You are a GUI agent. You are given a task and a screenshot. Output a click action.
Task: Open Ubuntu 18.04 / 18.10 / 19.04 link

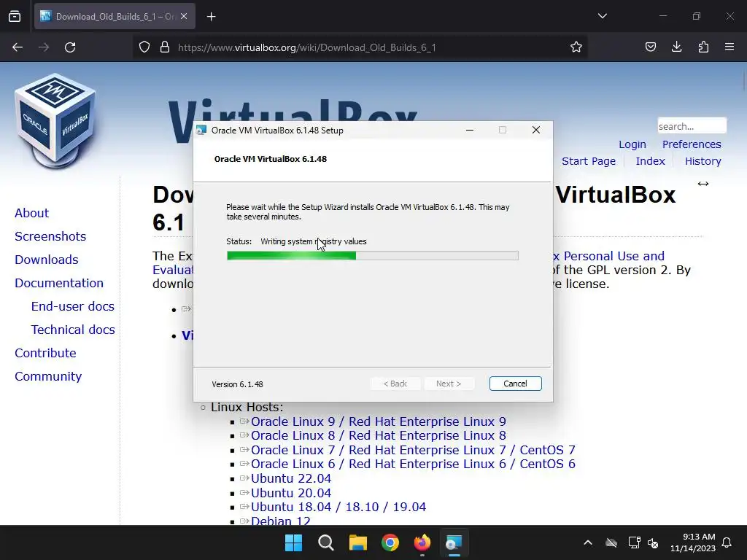[338, 507]
